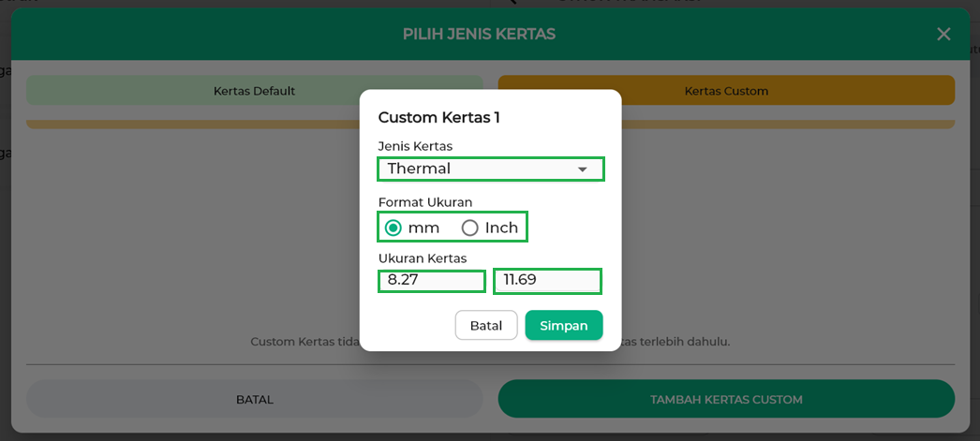This screenshot has height=441, width=980.
Task: Select the Inch radio button
Action: [x=470, y=228]
